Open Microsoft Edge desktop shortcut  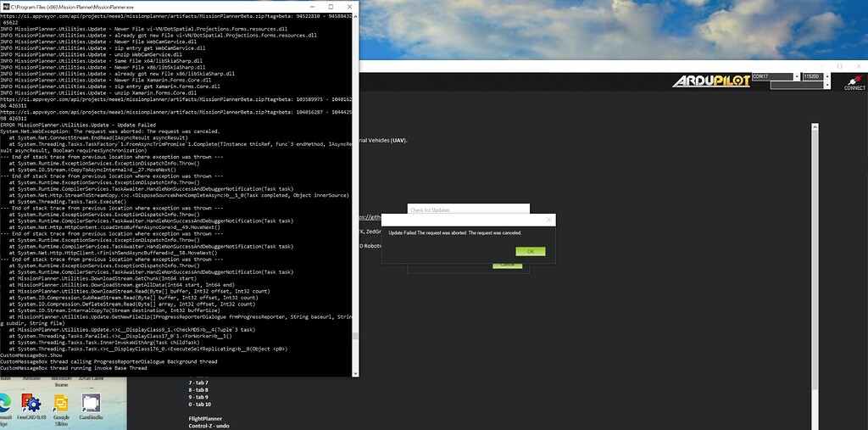[5, 409]
